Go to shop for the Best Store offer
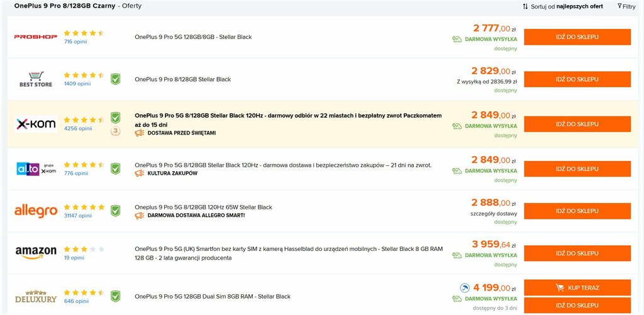This screenshot has height=315, width=644. tap(577, 79)
